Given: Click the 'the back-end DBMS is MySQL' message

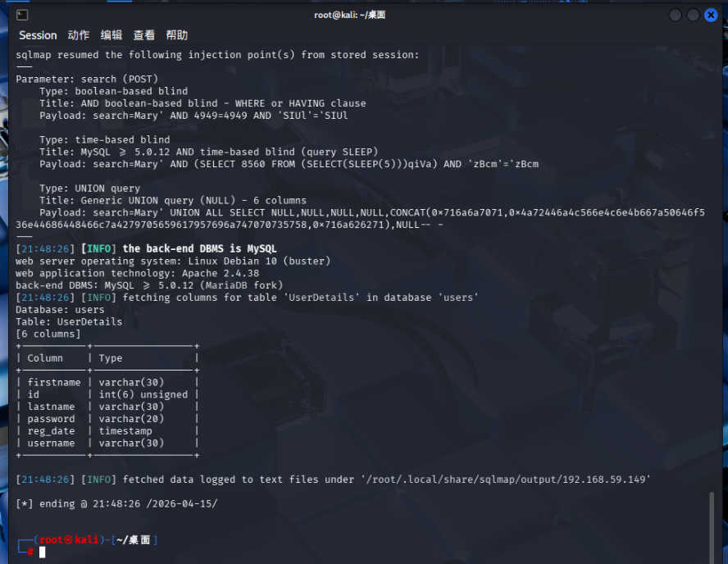Looking at the screenshot, I should pyautogui.click(x=200, y=249).
